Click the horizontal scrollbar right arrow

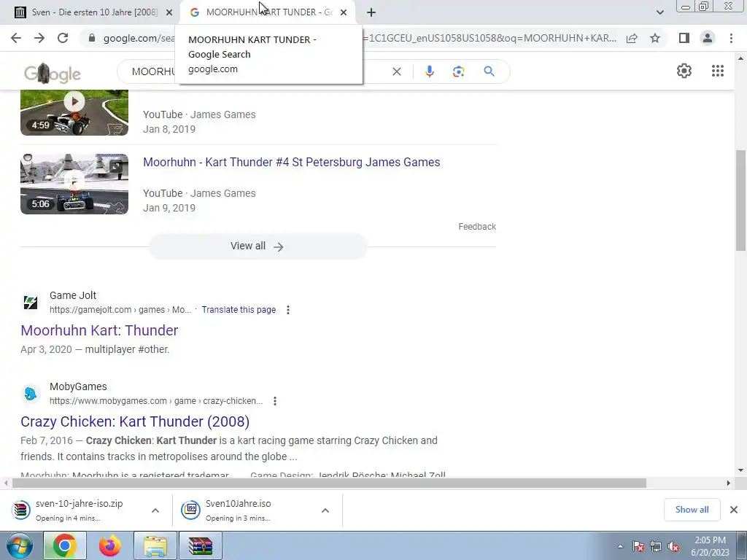coord(729,483)
